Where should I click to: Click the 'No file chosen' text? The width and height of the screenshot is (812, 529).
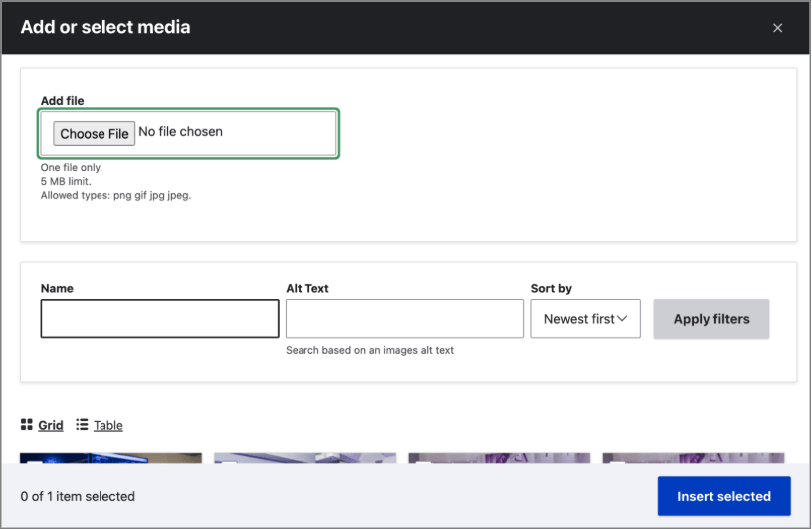point(181,132)
